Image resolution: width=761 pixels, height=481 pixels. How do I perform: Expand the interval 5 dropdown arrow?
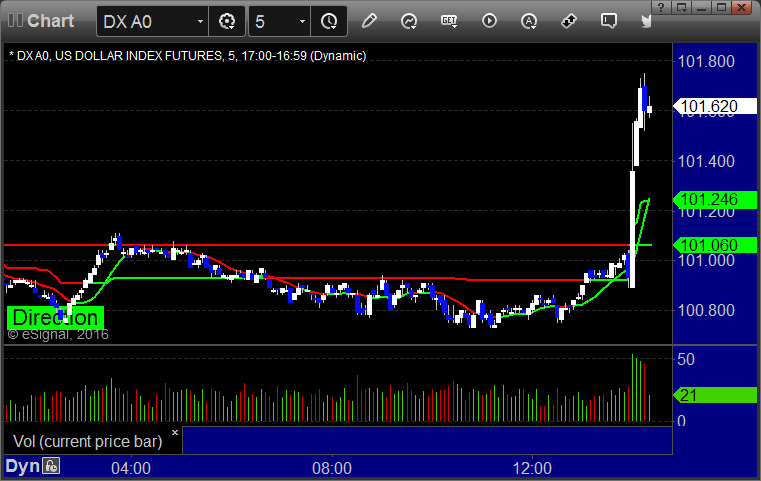point(301,21)
